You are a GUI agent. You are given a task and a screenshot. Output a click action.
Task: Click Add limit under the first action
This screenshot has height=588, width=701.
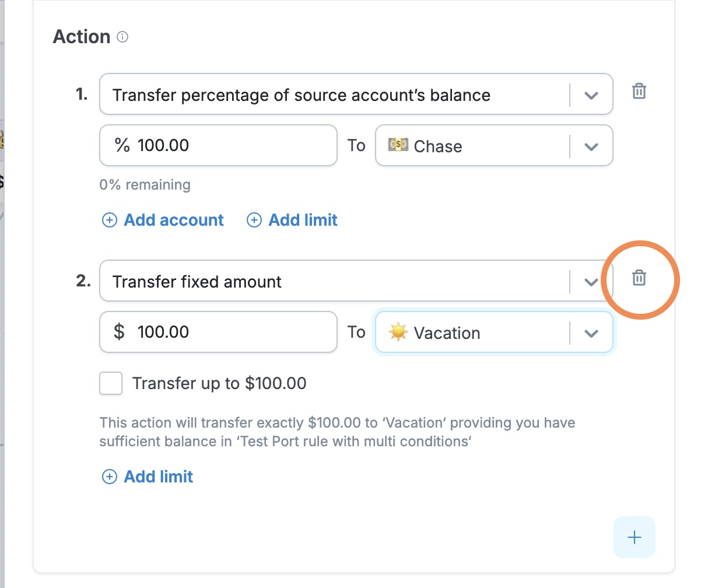303,220
